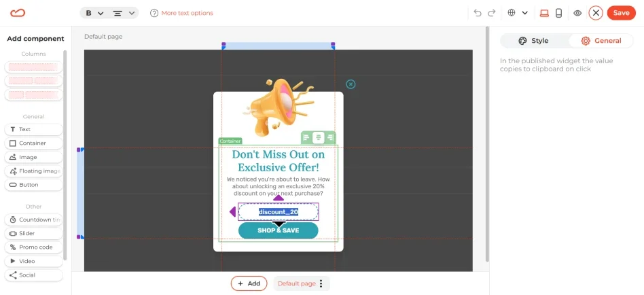Open More text options

pyautogui.click(x=187, y=13)
